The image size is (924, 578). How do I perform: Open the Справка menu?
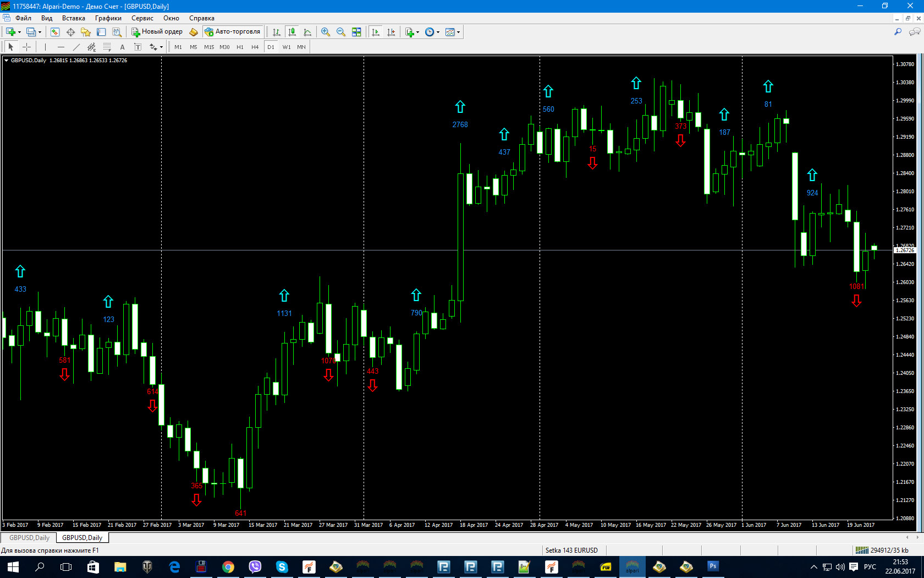(x=202, y=18)
